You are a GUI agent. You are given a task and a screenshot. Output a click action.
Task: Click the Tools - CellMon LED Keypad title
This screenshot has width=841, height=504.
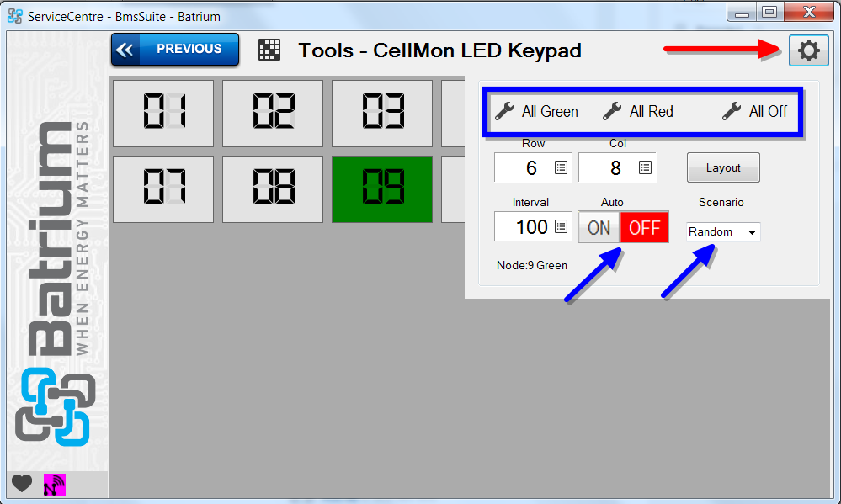[439, 50]
